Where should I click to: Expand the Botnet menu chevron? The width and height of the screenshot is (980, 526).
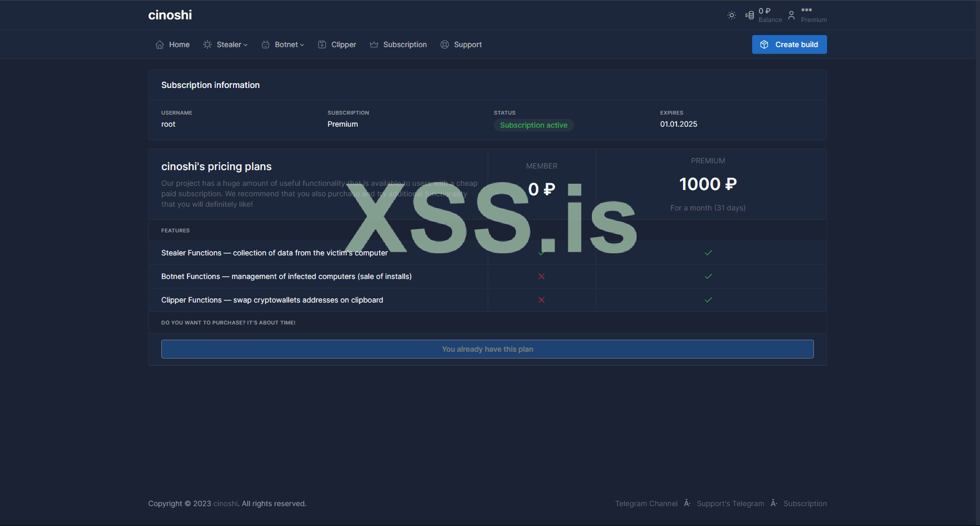(x=302, y=45)
